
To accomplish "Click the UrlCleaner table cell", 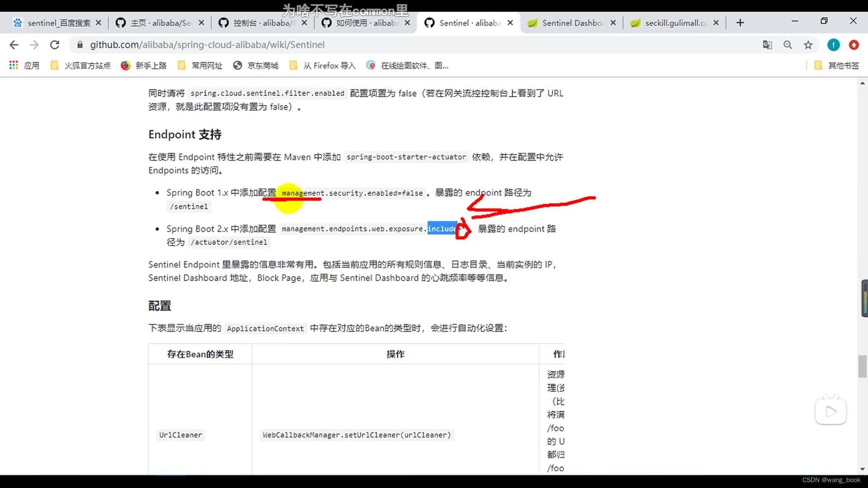I will [180, 435].
